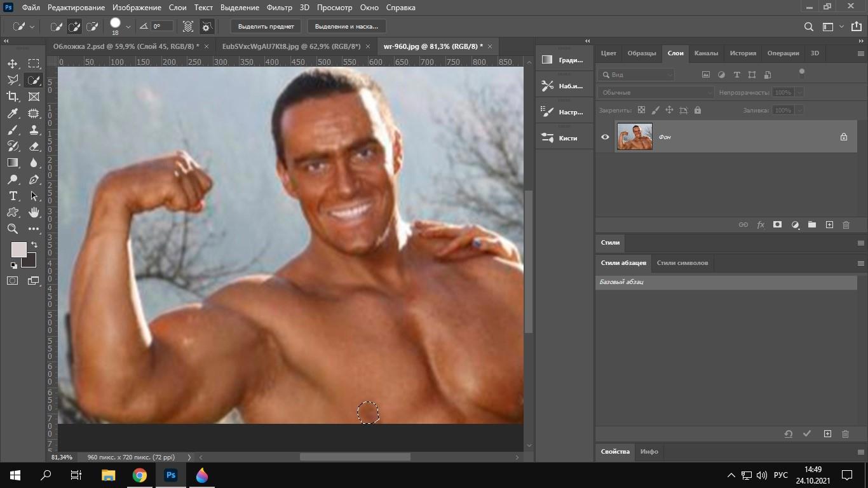Click the Выделение и маска button
The width and height of the screenshot is (868, 488).
coord(346,27)
